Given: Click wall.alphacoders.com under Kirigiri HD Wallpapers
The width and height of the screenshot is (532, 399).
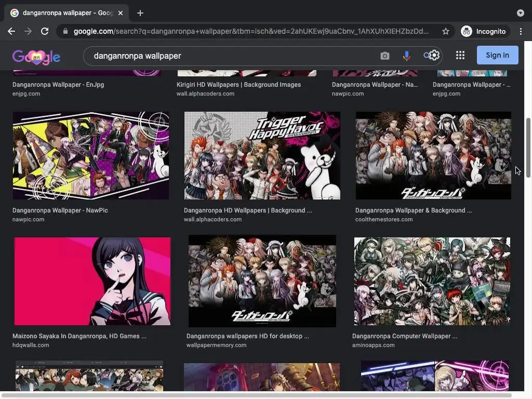Looking at the screenshot, I should coord(205,94).
